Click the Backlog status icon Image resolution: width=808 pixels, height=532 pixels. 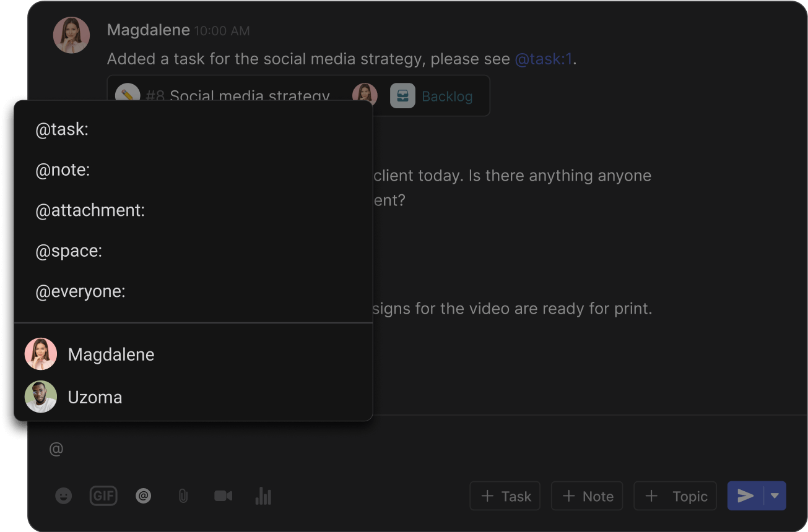pyautogui.click(x=402, y=96)
